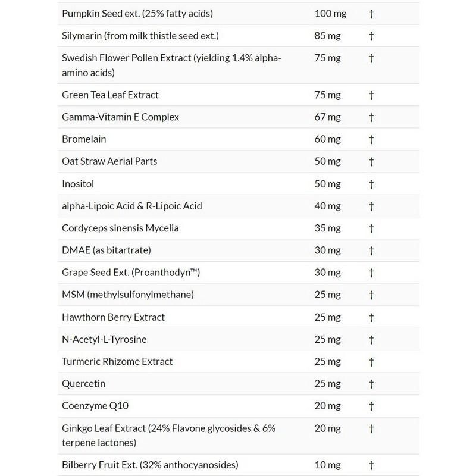Select the alpha-Lipoic Acid & R-Lipoic Acid text

132,206
